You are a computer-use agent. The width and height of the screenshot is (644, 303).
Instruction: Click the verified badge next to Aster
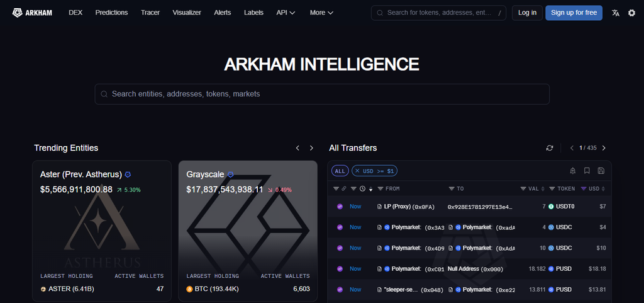[128, 174]
